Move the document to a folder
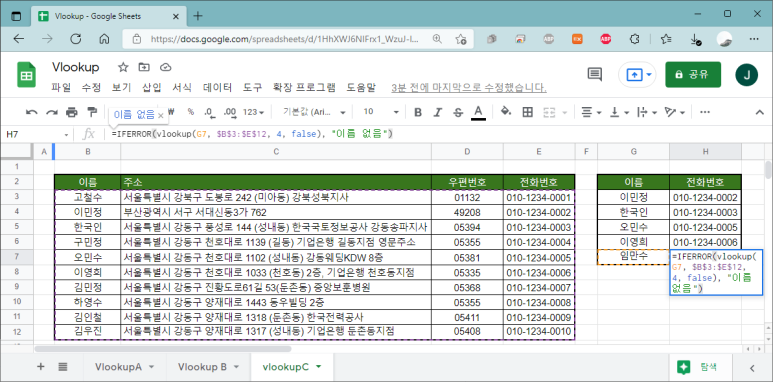 [144, 67]
